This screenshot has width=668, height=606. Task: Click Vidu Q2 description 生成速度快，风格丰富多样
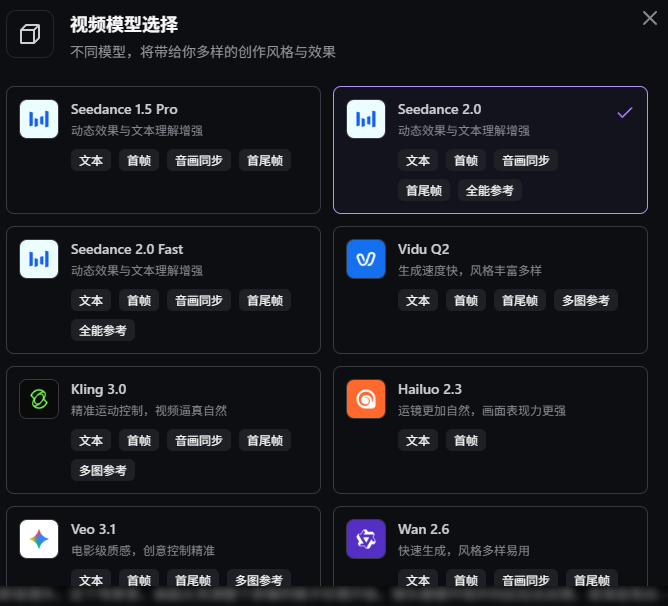click(469, 270)
